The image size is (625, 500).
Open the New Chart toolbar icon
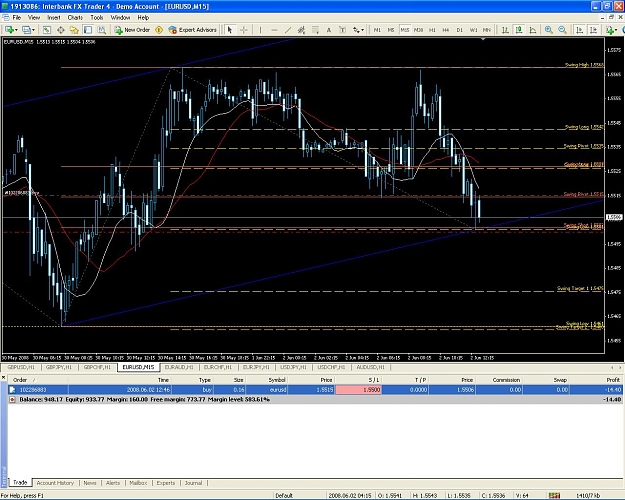tap(9, 30)
